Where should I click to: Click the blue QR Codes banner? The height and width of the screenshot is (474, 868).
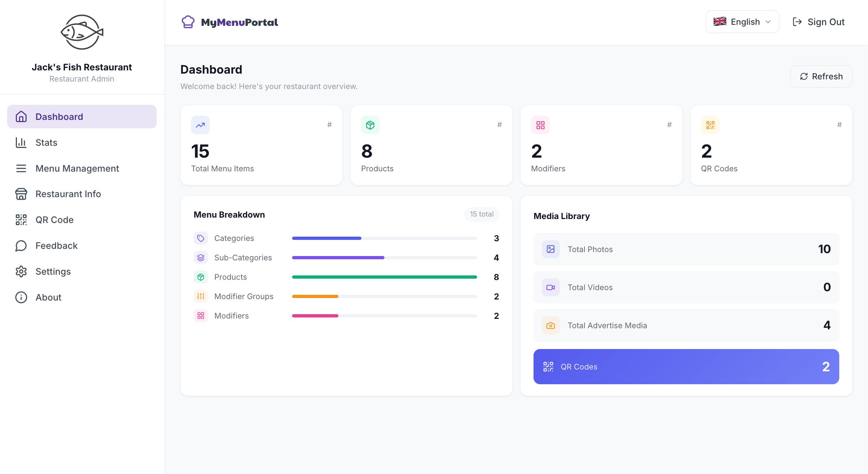point(686,367)
